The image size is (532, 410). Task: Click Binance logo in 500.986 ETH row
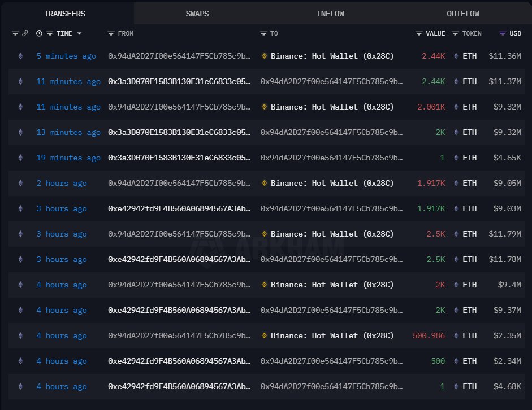click(x=264, y=335)
